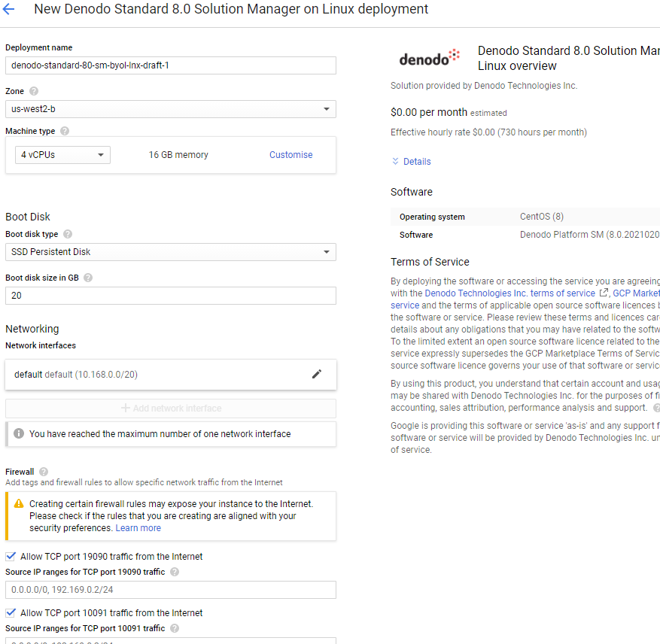Click the back arrow icon
This screenshot has width=660, height=644.
pos(8,9)
